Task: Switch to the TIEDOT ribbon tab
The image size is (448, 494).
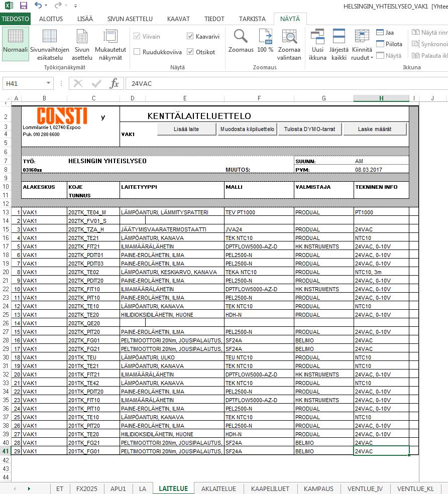Action: coord(214,19)
